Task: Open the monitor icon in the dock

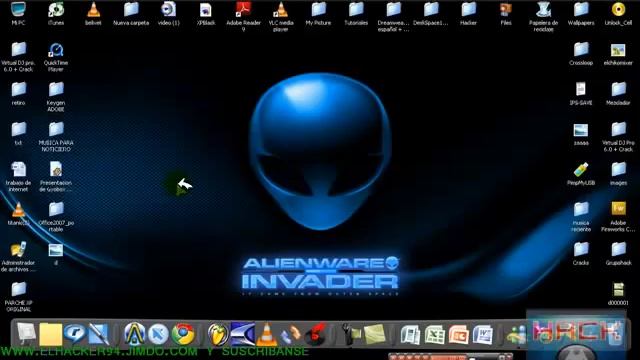Action: click(x=27, y=334)
